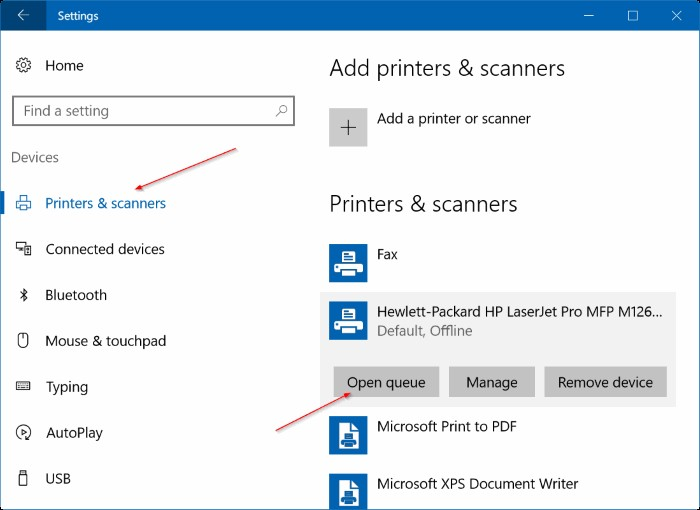
Task: Select the Fax printer icon
Action: coord(348,263)
